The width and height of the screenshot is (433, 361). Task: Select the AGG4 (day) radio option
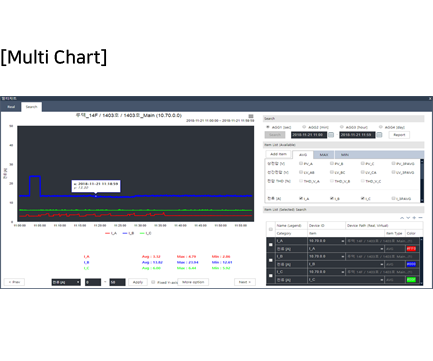click(381, 127)
